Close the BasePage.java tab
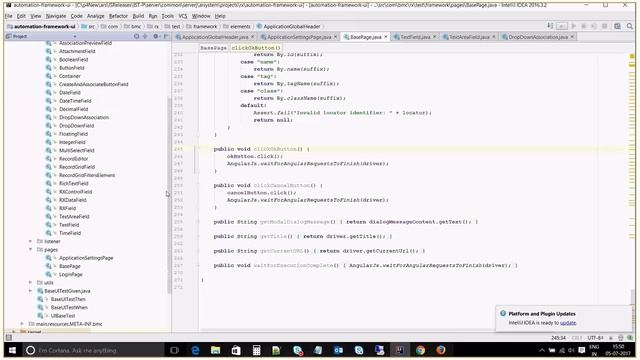 tap(386, 37)
